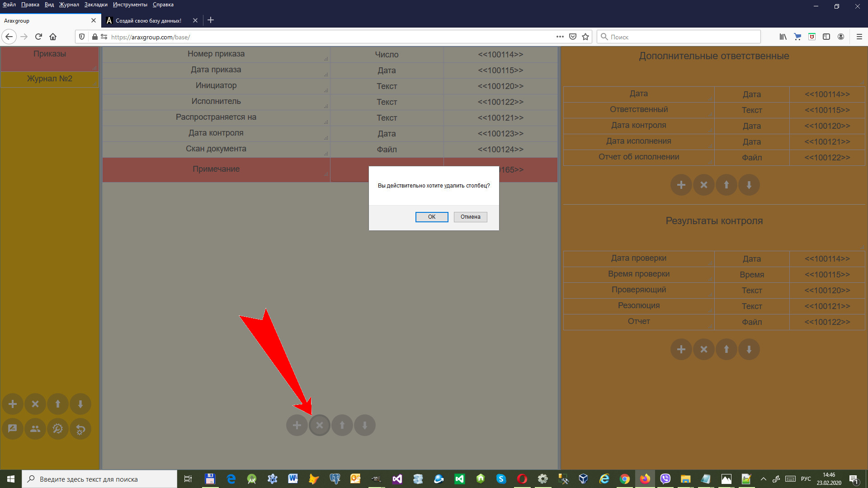Open the Viber icon in the taskbar

click(665, 479)
